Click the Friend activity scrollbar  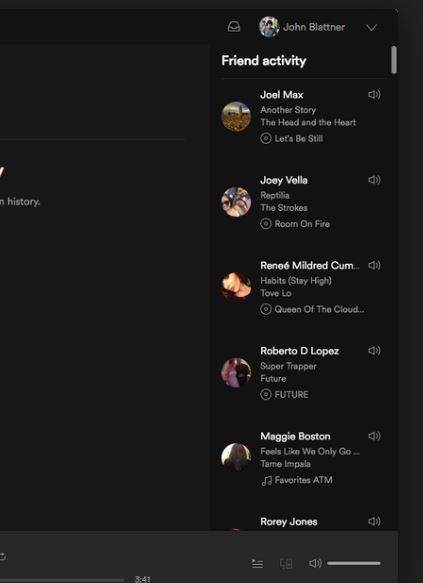pyautogui.click(x=394, y=60)
